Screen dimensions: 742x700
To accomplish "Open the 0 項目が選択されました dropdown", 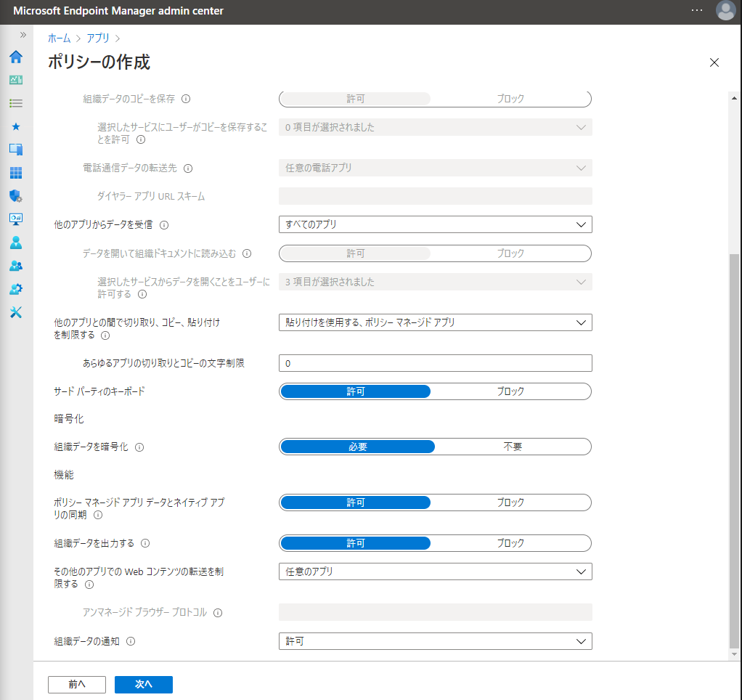I will coord(436,127).
